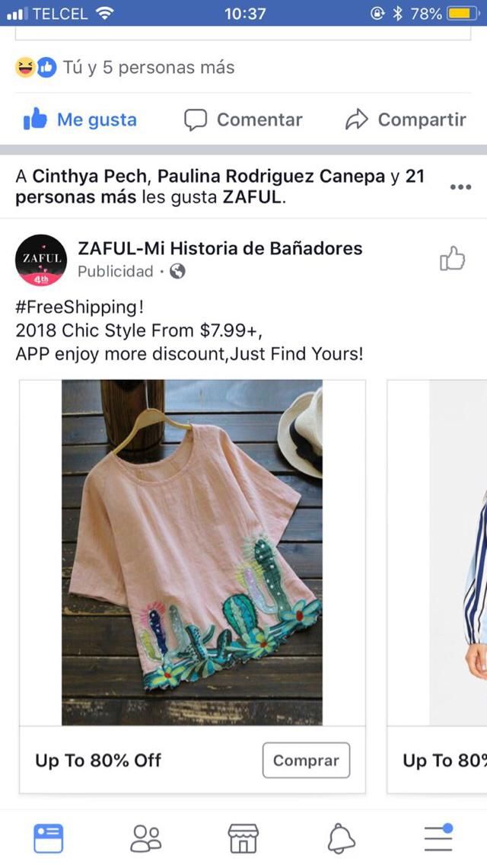Open the pink cactus shirt product image
The height and width of the screenshot is (868, 487).
pos(192,553)
